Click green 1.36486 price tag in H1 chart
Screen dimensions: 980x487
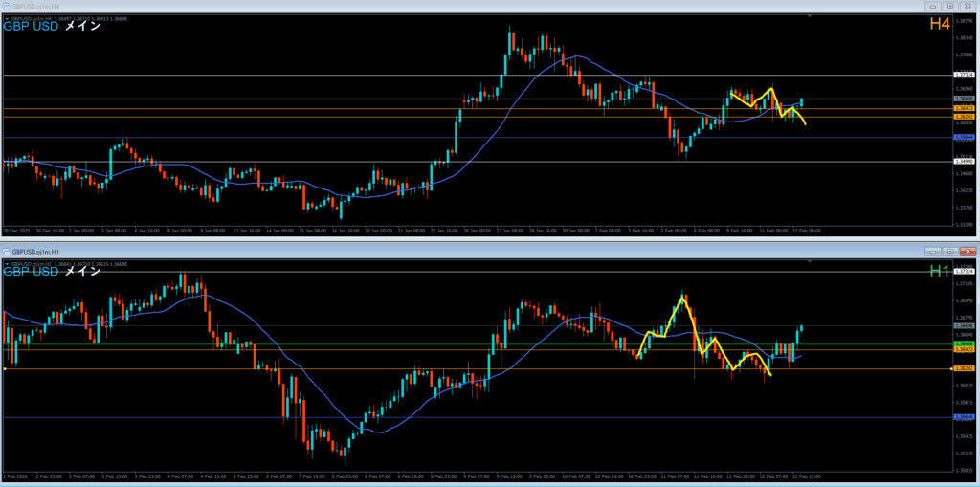click(x=963, y=343)
